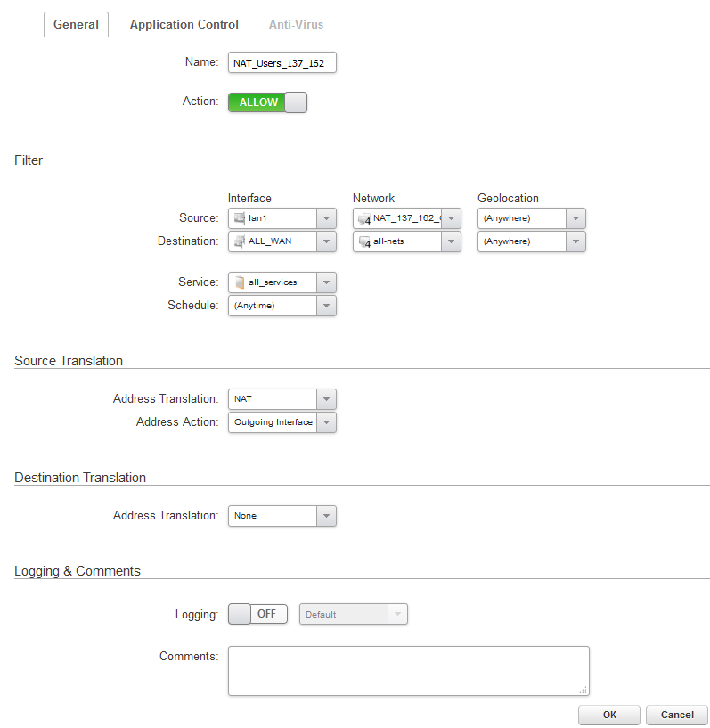Turn on the Logging switch
Screen dimensions: 710x728
(257, 614)
